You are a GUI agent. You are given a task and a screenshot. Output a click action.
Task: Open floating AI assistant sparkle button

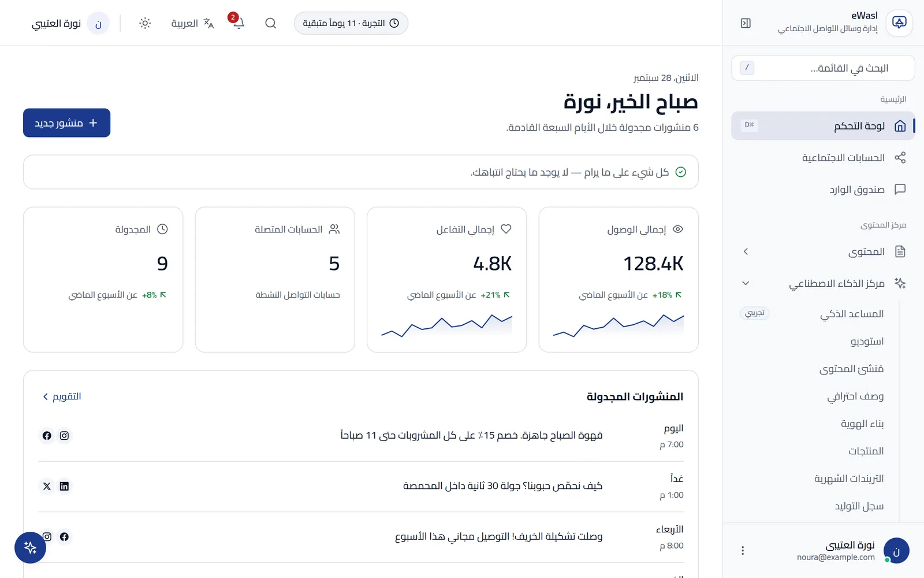pyautogui.click(x=30, y=547)
